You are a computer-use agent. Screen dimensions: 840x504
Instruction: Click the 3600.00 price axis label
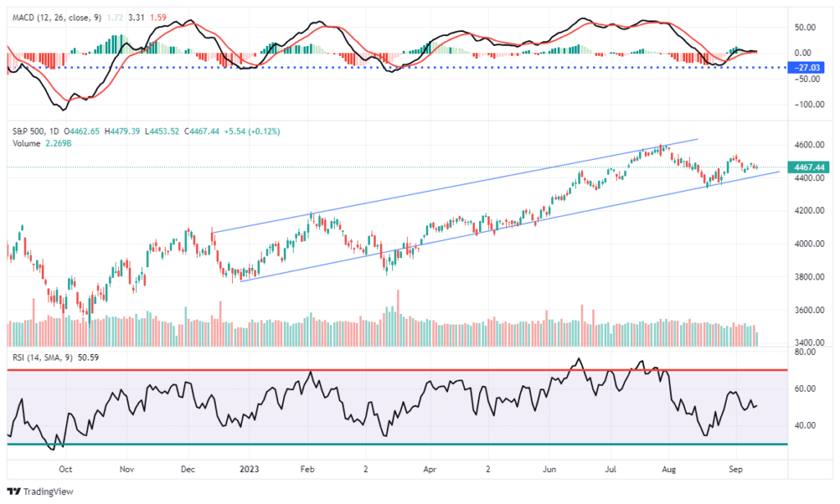pos(809,311)
